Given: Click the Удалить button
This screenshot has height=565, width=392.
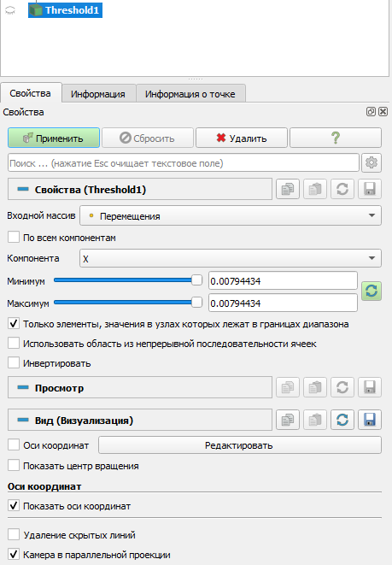Looking at the screenshot, I should tap(242, 138).
